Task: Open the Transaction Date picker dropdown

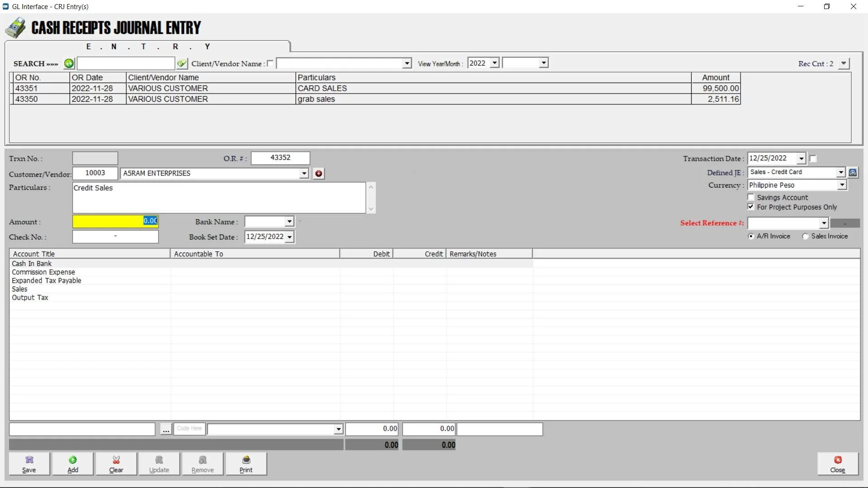Action: coord(801,159)
